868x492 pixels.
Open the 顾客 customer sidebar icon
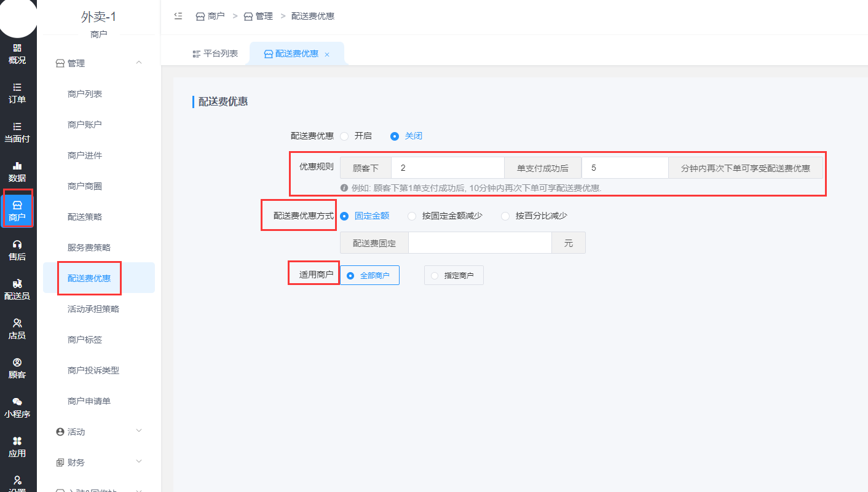(x=17, y=369)
